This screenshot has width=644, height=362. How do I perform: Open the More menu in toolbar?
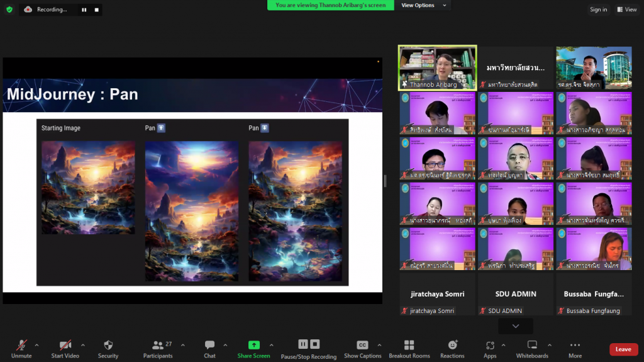(575, 348)
